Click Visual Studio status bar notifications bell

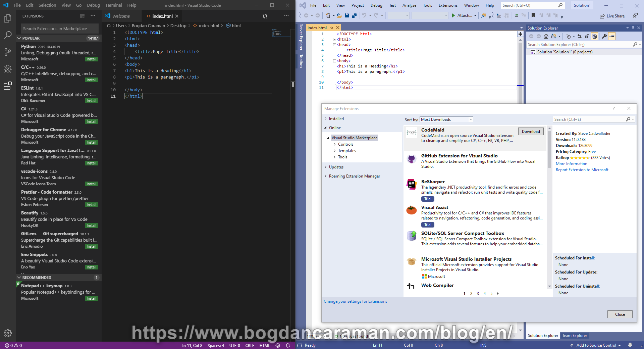click(x=630, y=345)
